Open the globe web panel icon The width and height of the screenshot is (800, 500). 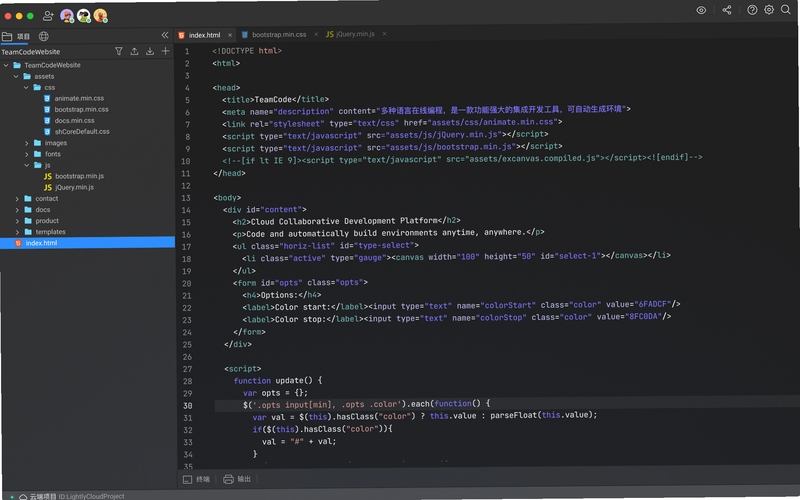click(44, 36)
